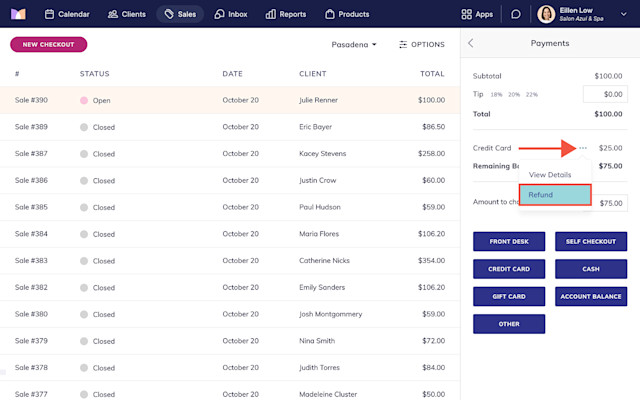Open the Reports section
The width and height of the screenshot is (640, 400).
286,14
